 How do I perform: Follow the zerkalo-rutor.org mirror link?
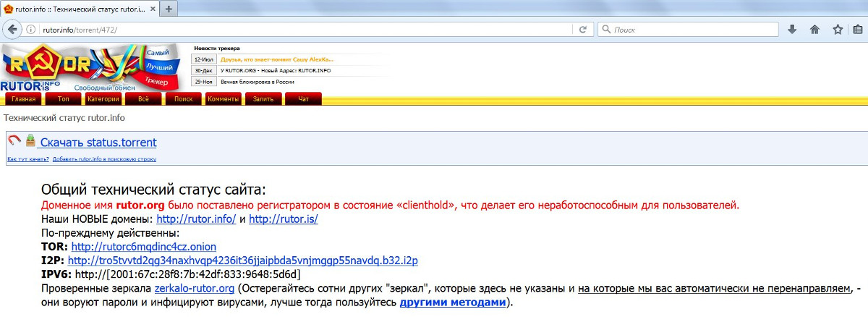coord(195,288)
